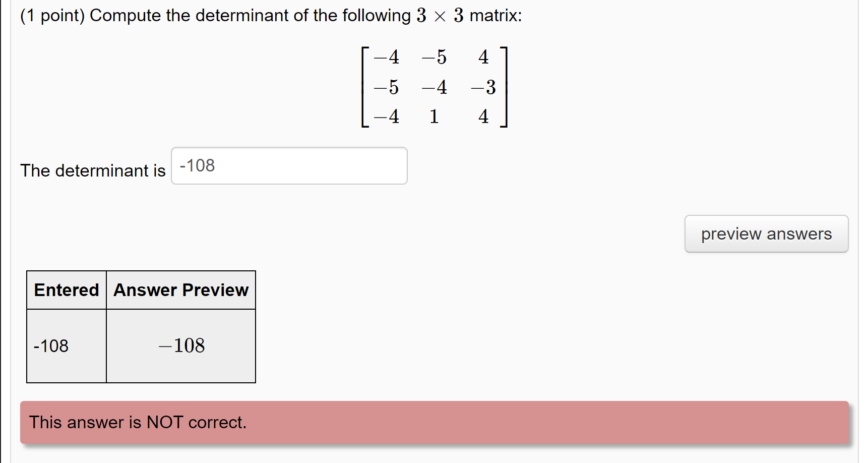This screenshot has width=868, height=463.
Task: Click the matrix entry 1 in the bottom row
Action: click(434, 117)
